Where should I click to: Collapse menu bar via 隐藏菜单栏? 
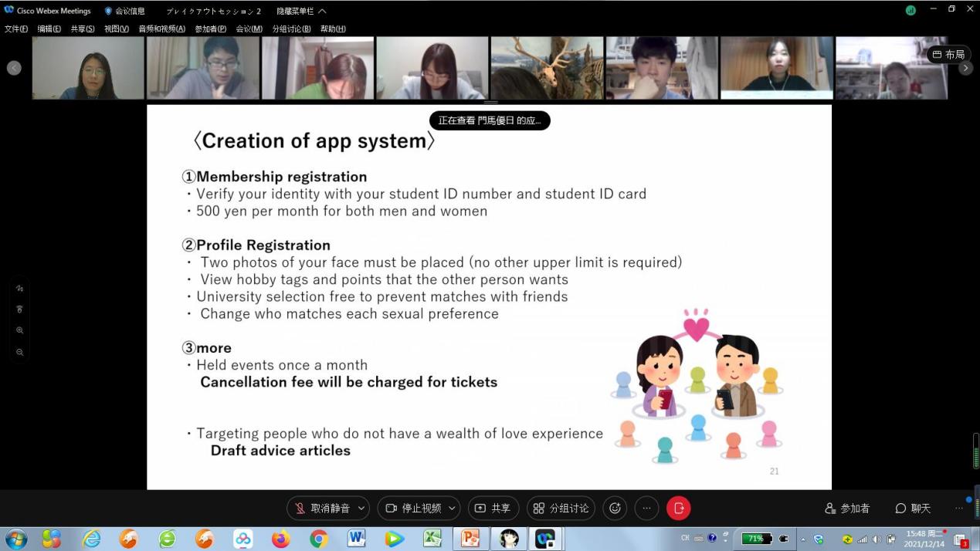click(x=301, y=11)
